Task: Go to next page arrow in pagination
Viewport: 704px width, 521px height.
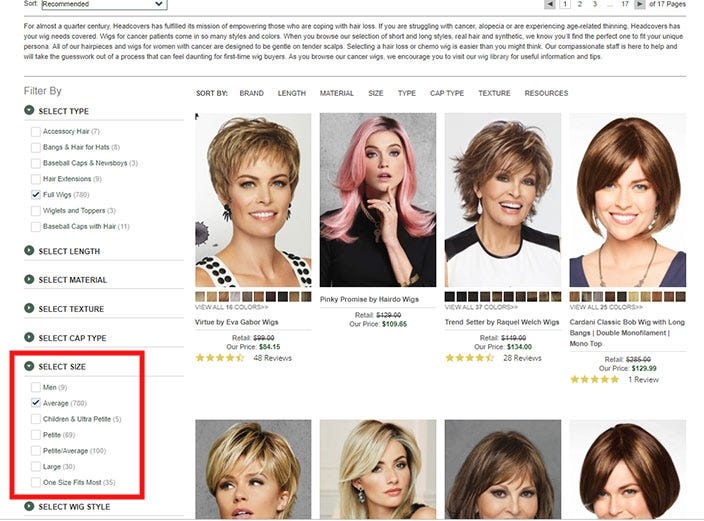Action: [x=639, y=4]
